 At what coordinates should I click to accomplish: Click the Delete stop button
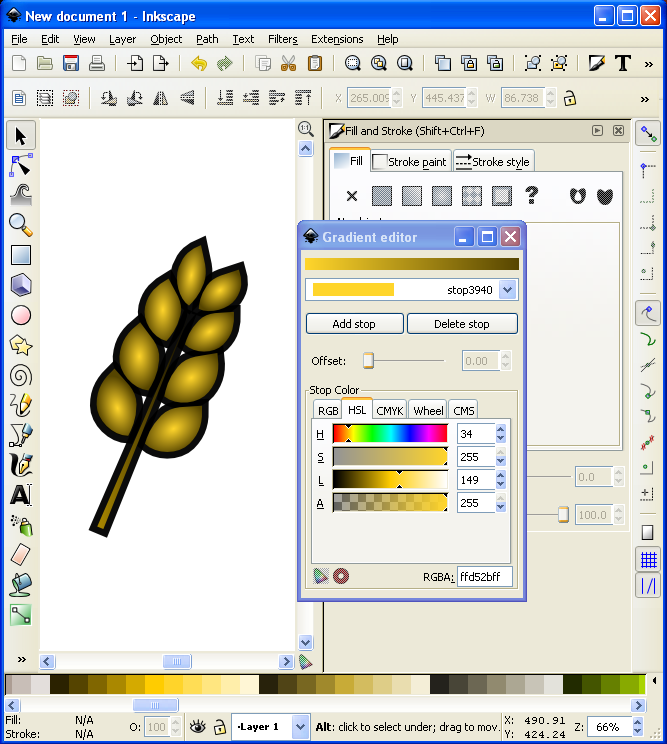(462, 324)
